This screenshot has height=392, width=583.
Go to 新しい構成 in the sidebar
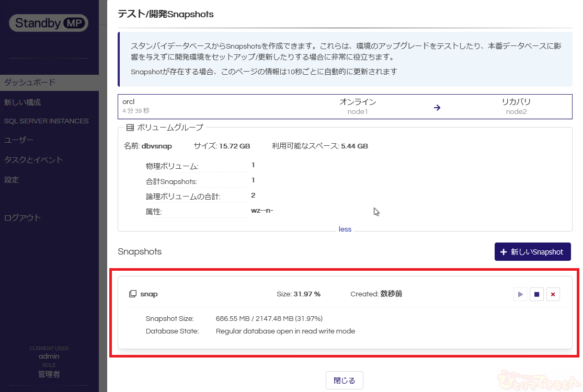tap(22, 102)
